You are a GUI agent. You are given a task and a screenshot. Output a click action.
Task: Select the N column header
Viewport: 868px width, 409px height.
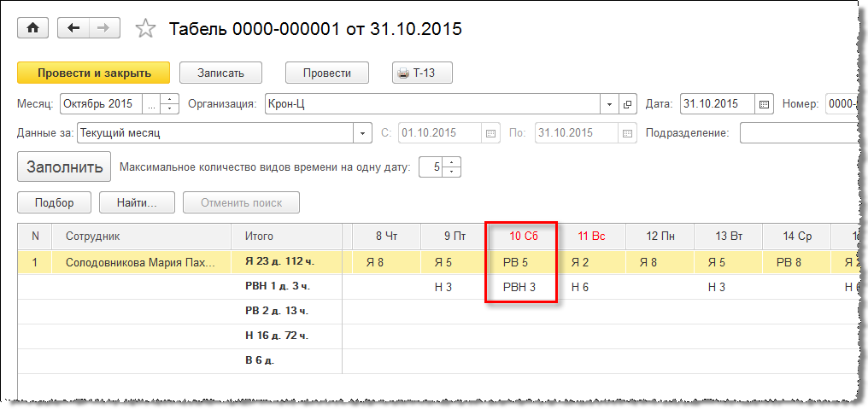35,237
